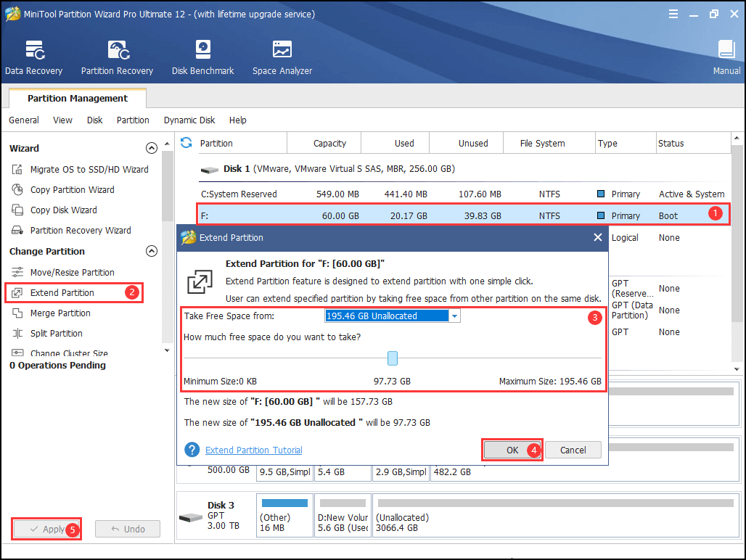Click the partition list scroll up arrow
The image size is (746, 560).
coord(737,139)
